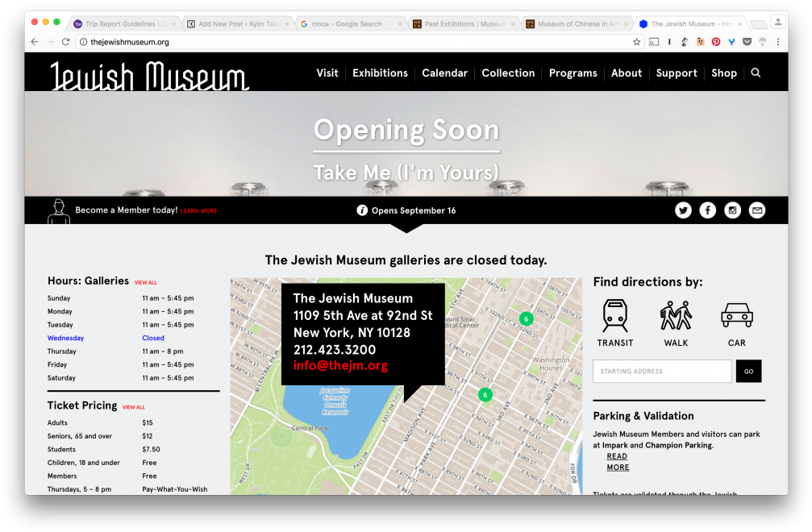Click the Wednesday hours row label
Viewport: 812px width, 532px height.
click(66, 338)
